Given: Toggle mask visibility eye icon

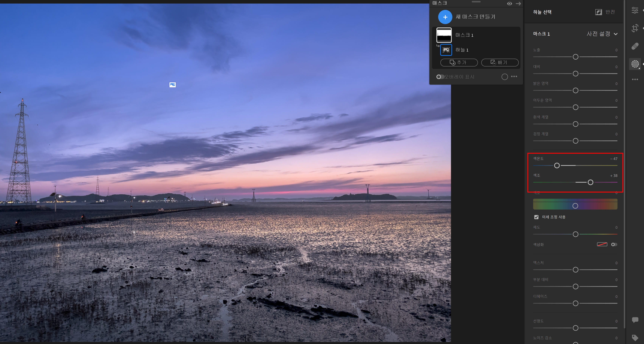Looking at the screenshot, I should click(509, 4).
